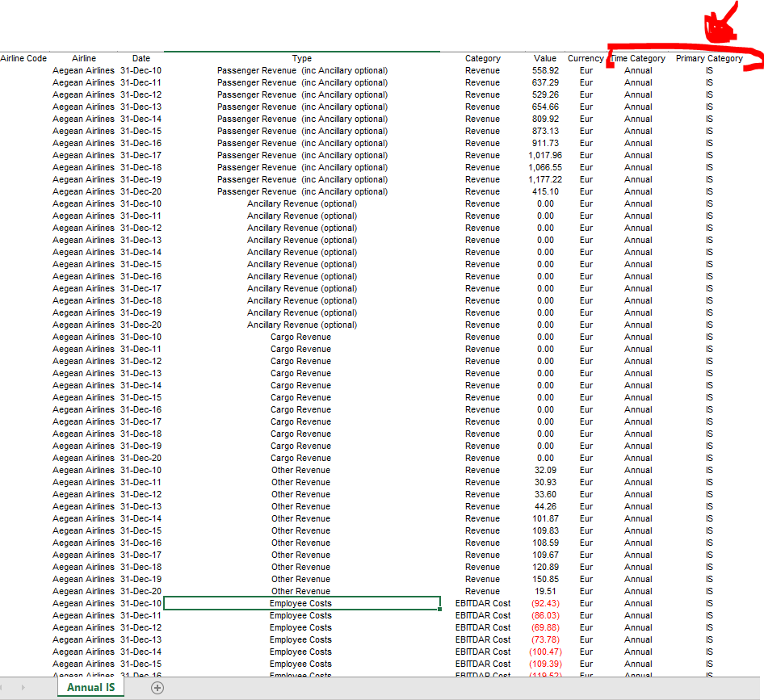Click the value cell 1,017.96

coord(545,155)
